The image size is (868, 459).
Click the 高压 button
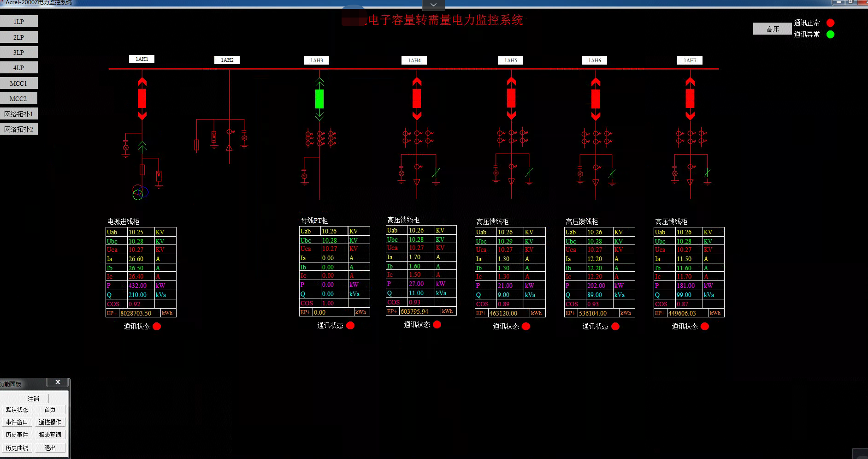click(x=773, y=29)
